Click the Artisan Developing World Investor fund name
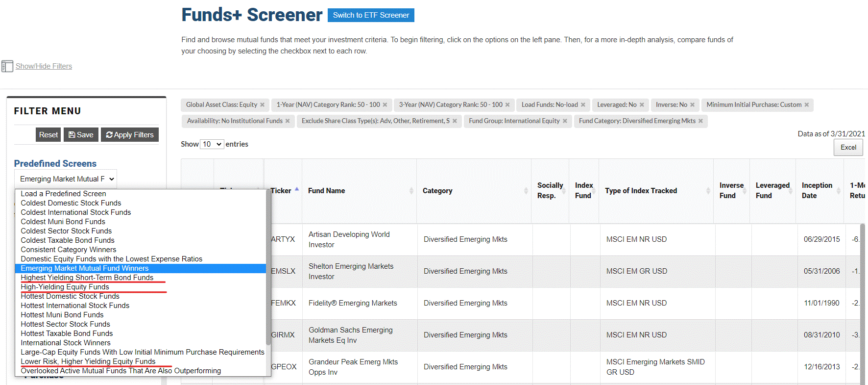This screenshot has width=868, height=385. coord(349,240)
